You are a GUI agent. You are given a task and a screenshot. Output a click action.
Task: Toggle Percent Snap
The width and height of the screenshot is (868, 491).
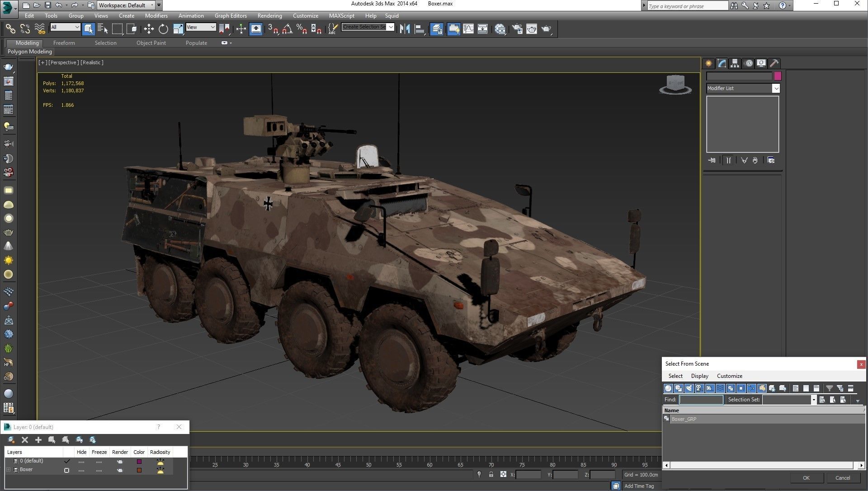(302, 29)
